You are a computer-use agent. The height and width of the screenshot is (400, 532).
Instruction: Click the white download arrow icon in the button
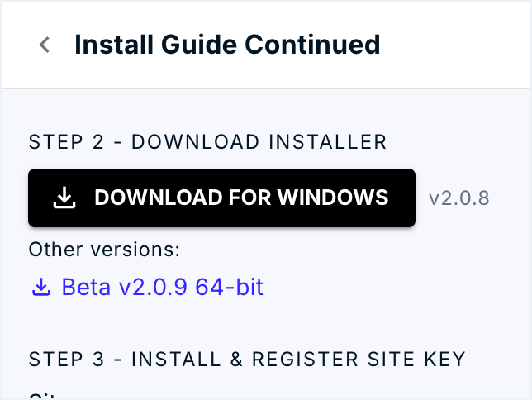tap(64, 198)
